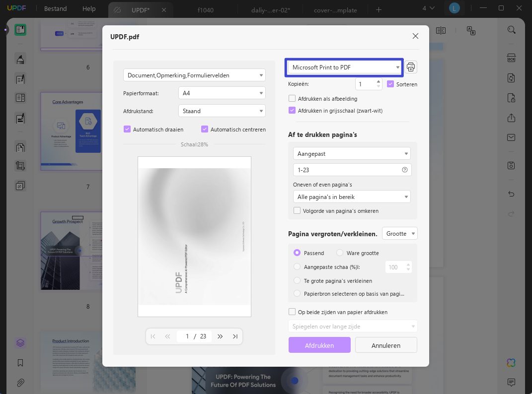Send PDF by email icon
Image resolution: width=532 pixels, height=394 pixels.
click(511, 137)
